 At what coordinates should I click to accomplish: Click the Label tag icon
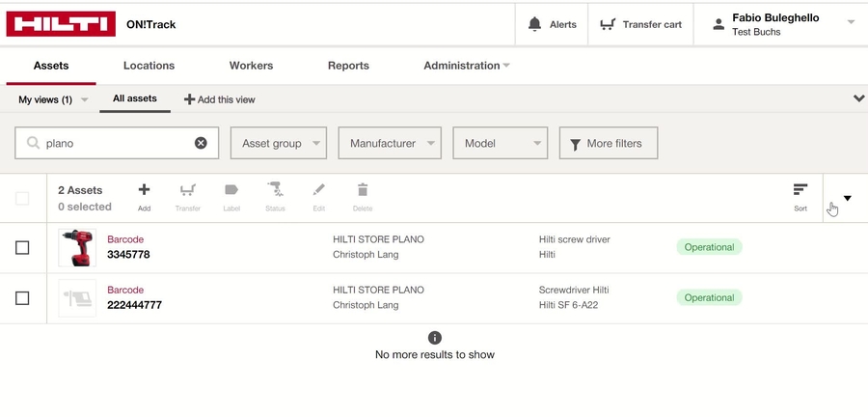click(231, 190)
